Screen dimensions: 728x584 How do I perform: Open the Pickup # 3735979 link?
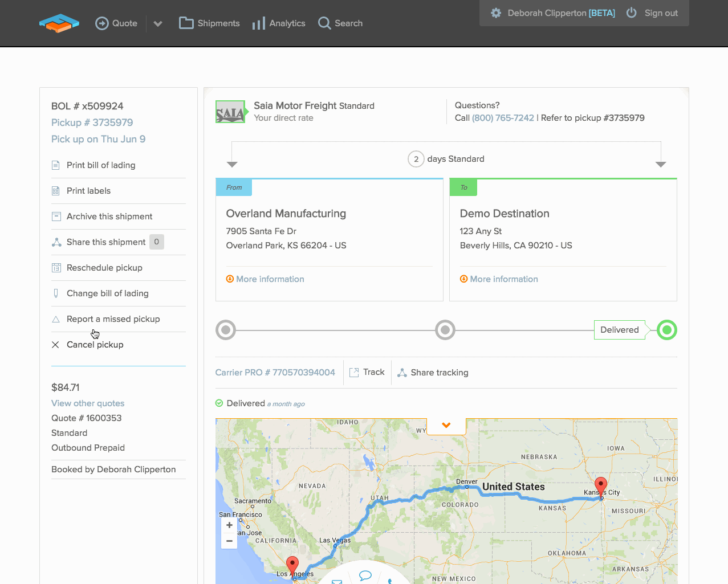coord(92,122)
